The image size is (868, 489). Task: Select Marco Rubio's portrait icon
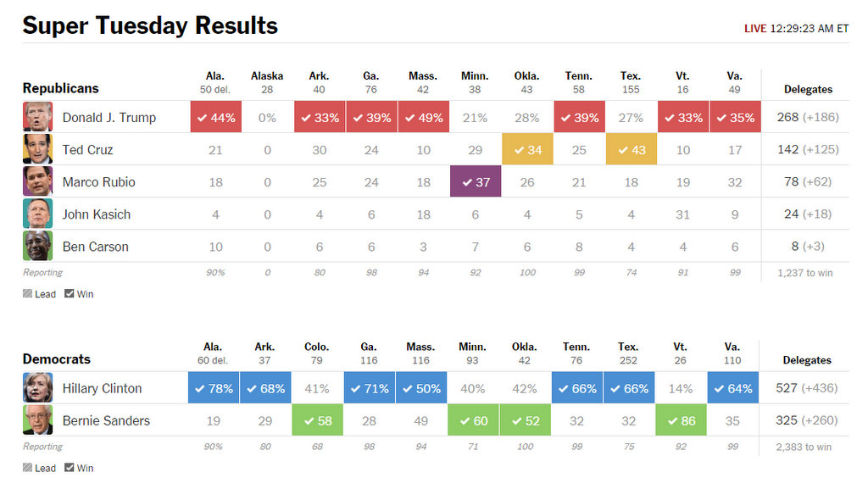37,181
